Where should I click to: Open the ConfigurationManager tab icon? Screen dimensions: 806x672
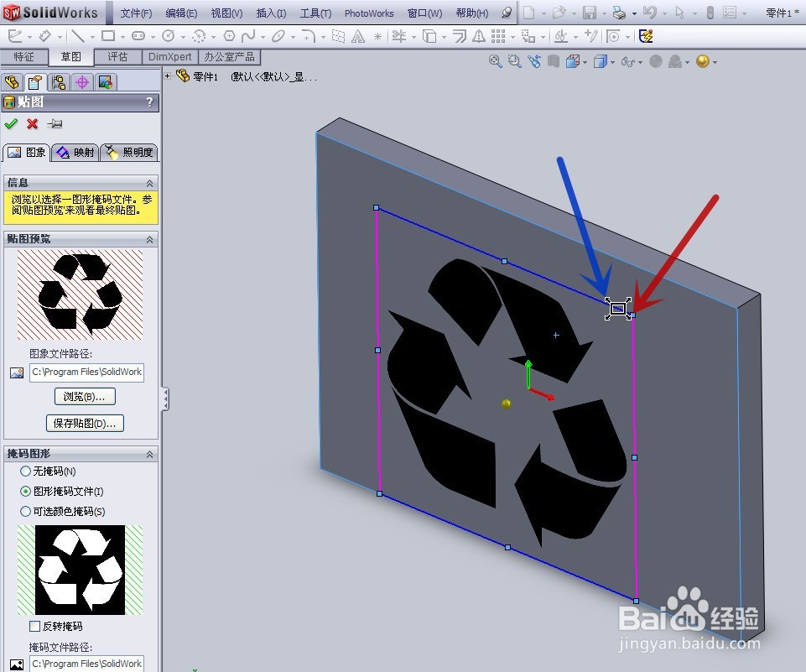pyautogui.click(x=59, y=82)
